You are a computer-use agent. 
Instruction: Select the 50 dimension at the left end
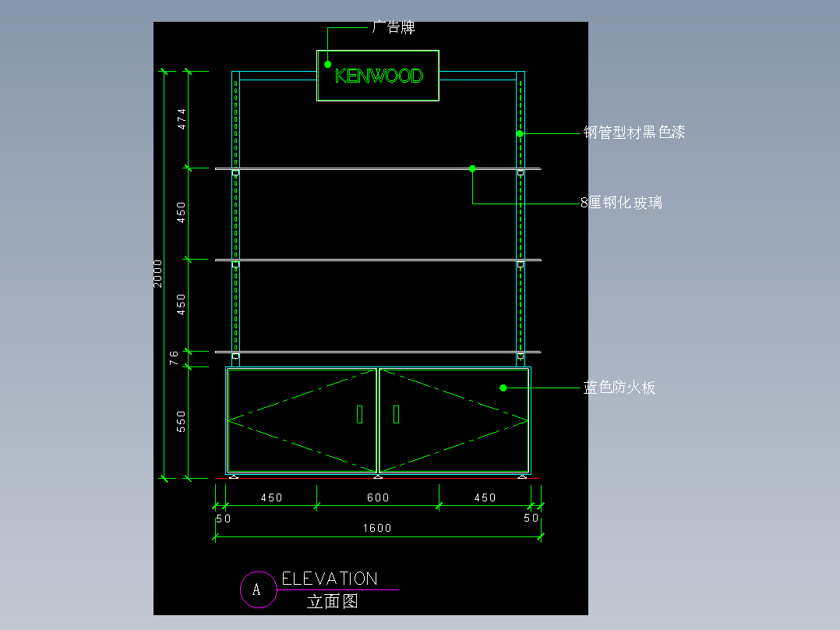coord(224,519)
